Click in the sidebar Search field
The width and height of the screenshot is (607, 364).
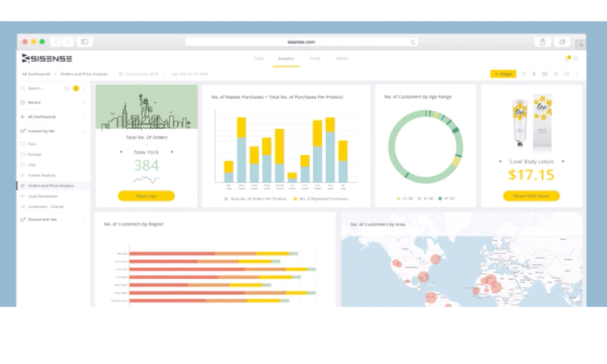click(42, 88)
